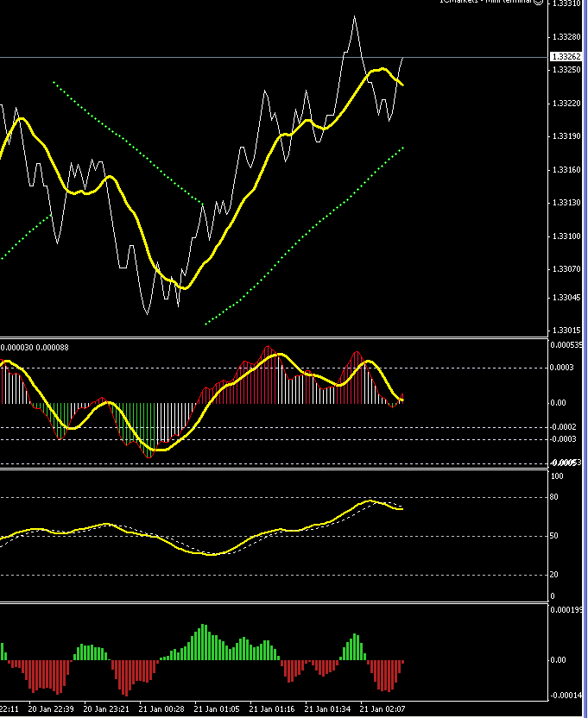Click the 0.00 label on bottom histogram axis
588x718 pixels.
(558, 660)
